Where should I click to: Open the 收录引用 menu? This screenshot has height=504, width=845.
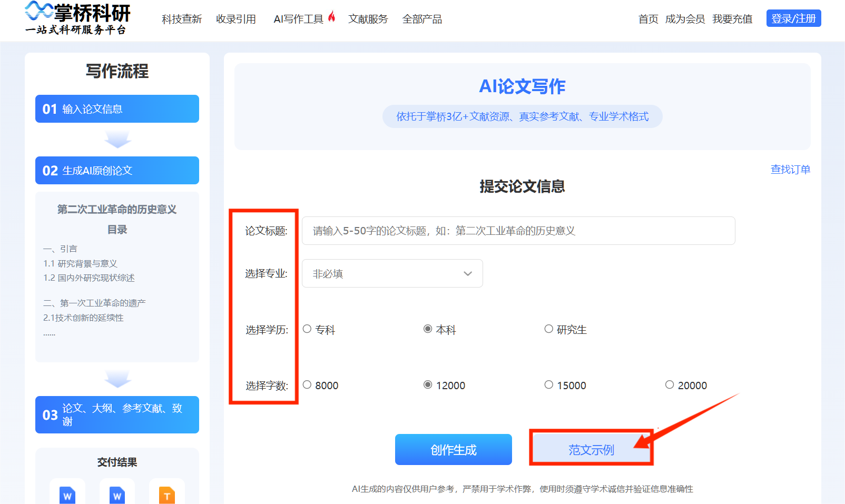(236, 19)
